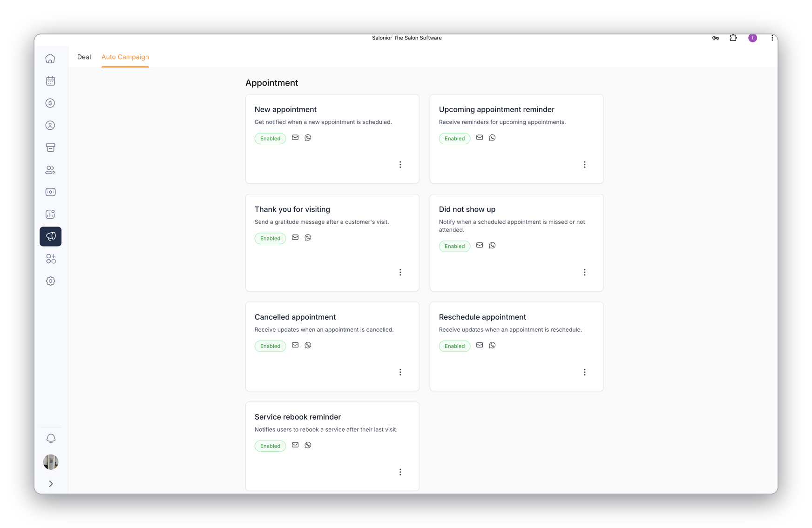Click the Service rebook reminder title
Viewport: 812px width, 528px height.
[x=298, y=417]
